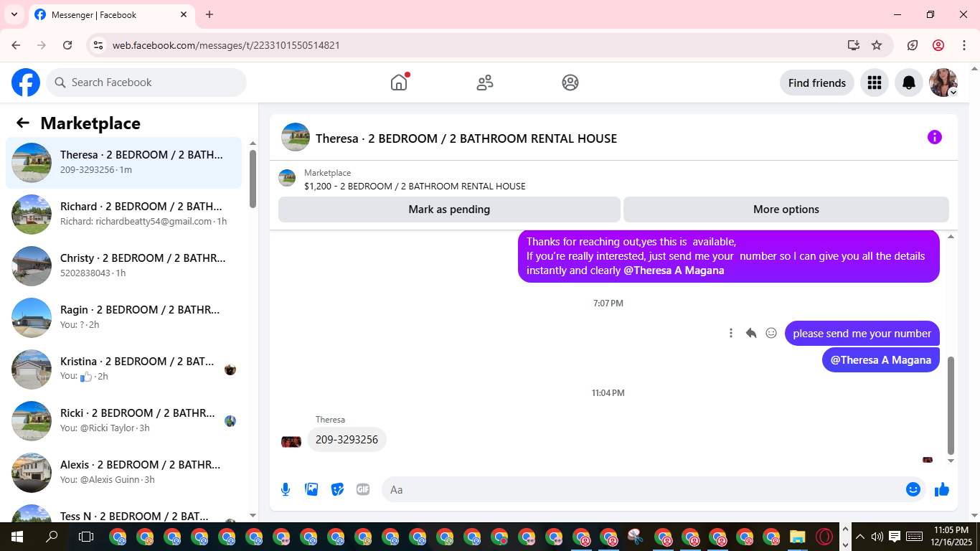Choose a GIF from the composer
Viewport: 980px width, 551px height.
tap(363, 489)
